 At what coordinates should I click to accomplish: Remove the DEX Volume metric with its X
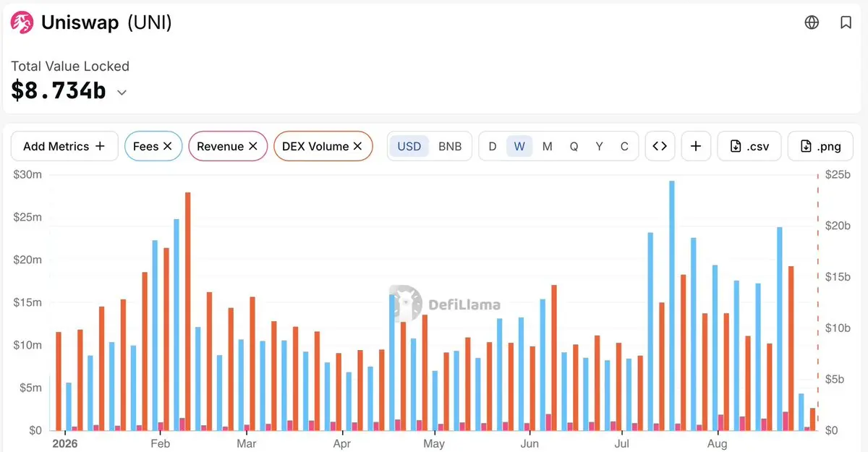[x=357, y=146]
